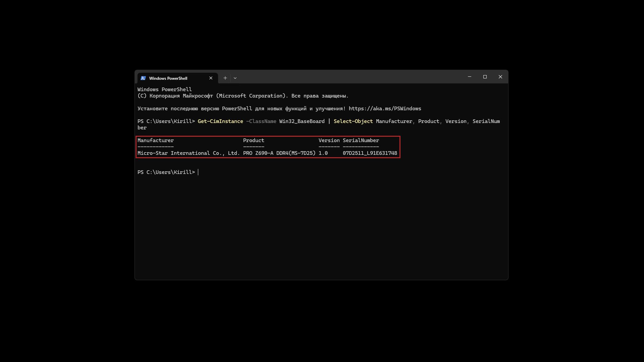Click the bottom prompt PS C:\Users\Kirill>
Screen dimensions: 644x362
click(x=166, y=172)
